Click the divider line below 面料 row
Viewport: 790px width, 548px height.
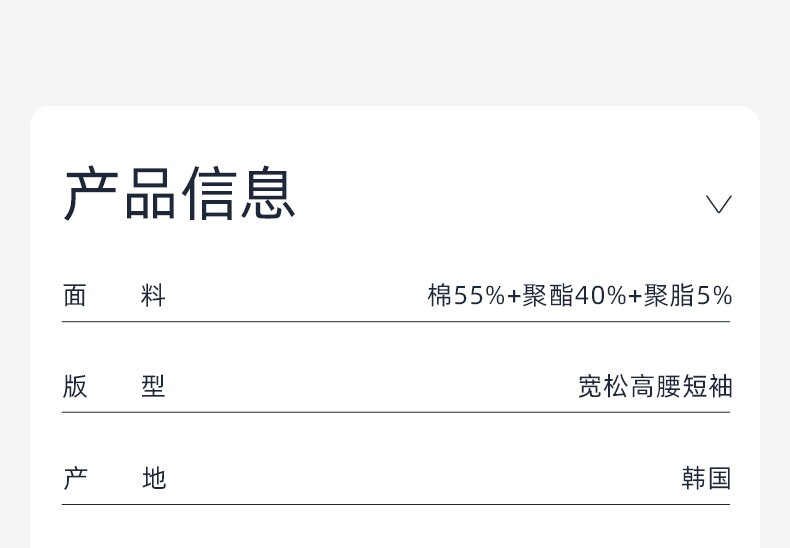395,322
